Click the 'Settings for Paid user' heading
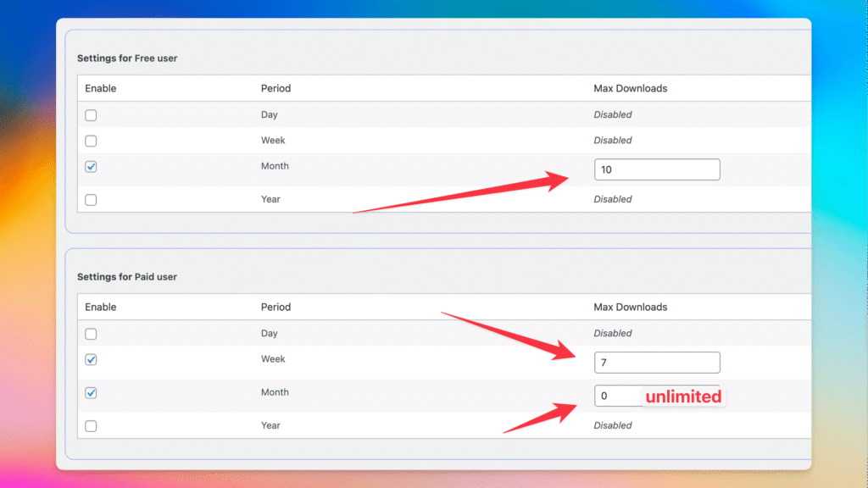Image resolution: width=868 pixels, height=488 pixels. 127,277
